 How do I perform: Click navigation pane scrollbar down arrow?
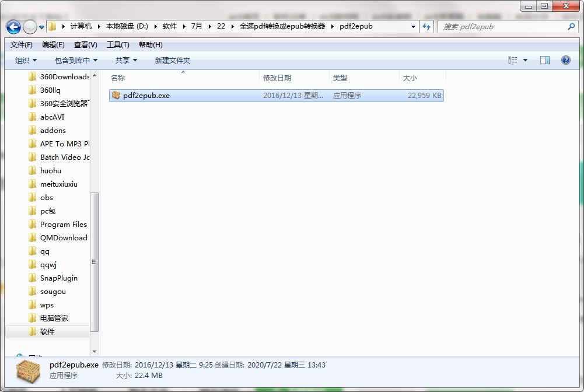tap(95, 351)
